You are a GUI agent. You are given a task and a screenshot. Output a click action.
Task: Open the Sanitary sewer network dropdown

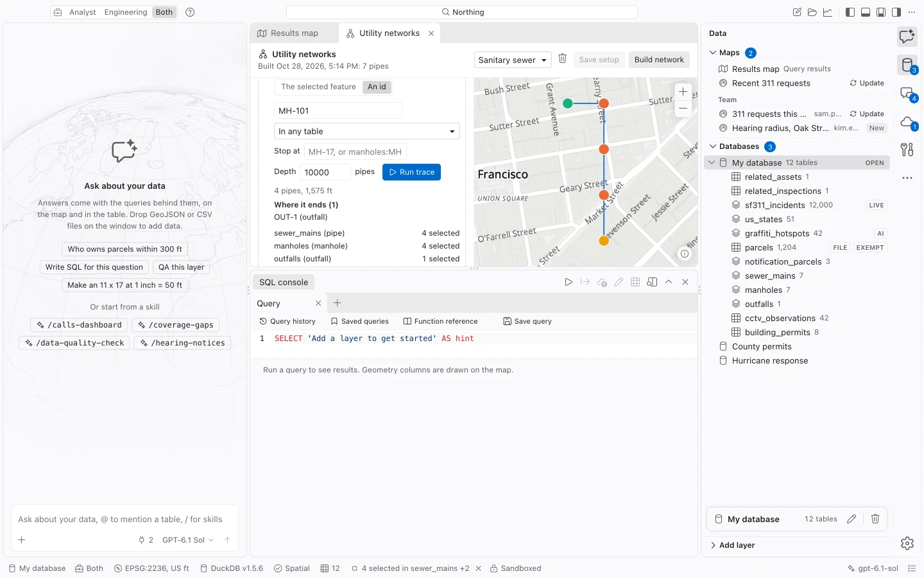click(x=513, y=60)
